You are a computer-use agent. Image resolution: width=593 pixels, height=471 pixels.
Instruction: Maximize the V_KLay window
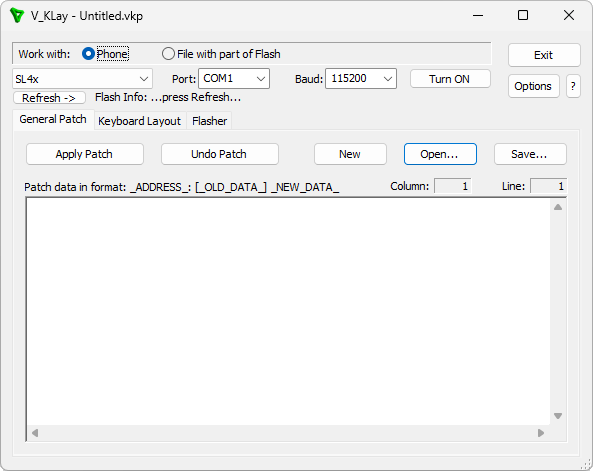point(523,16)
